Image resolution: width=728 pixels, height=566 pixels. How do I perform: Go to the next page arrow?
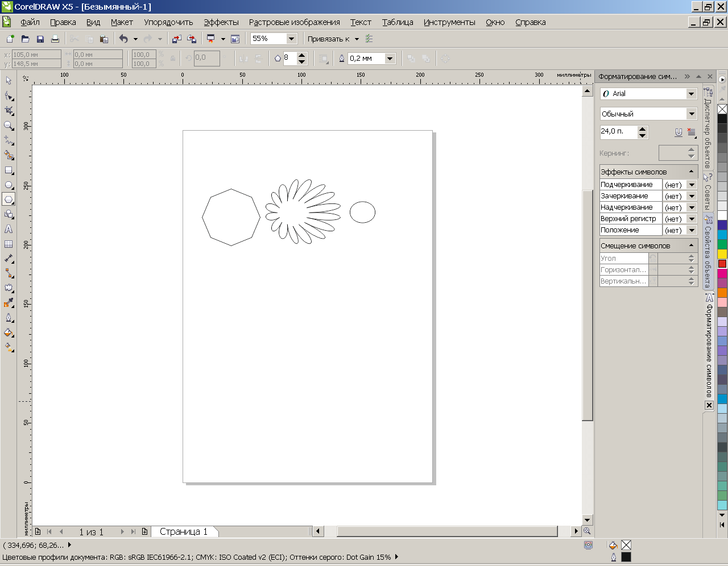click(122, 532)
